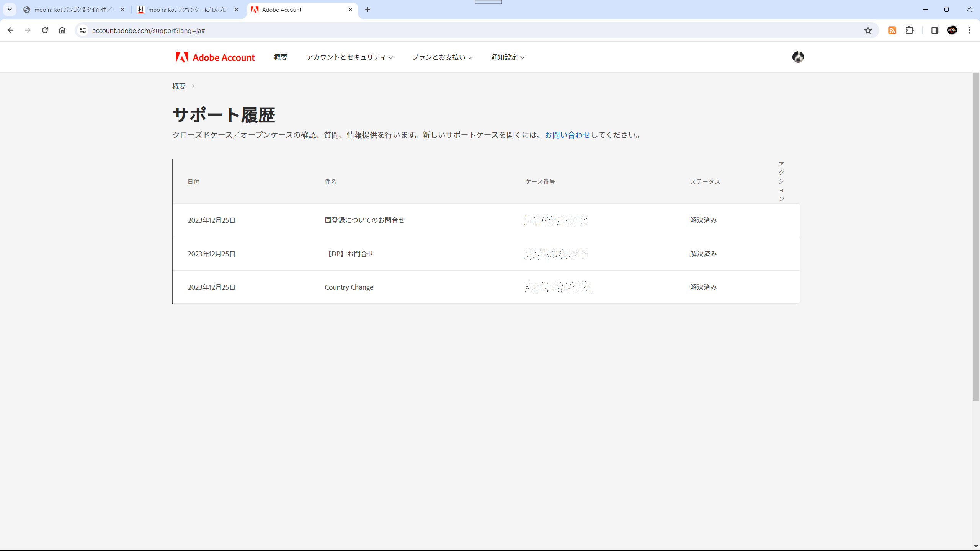Go to the browser home page

pos(62,30)
